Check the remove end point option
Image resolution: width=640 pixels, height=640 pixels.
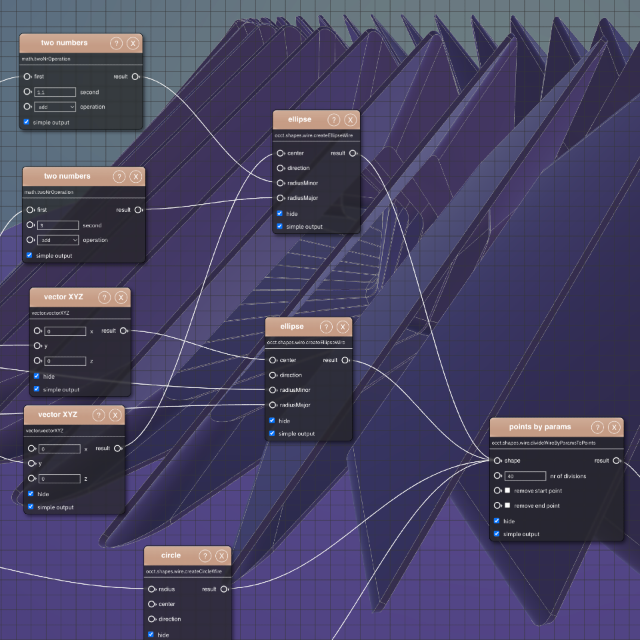pyautogui.click(x=507, y=506)
